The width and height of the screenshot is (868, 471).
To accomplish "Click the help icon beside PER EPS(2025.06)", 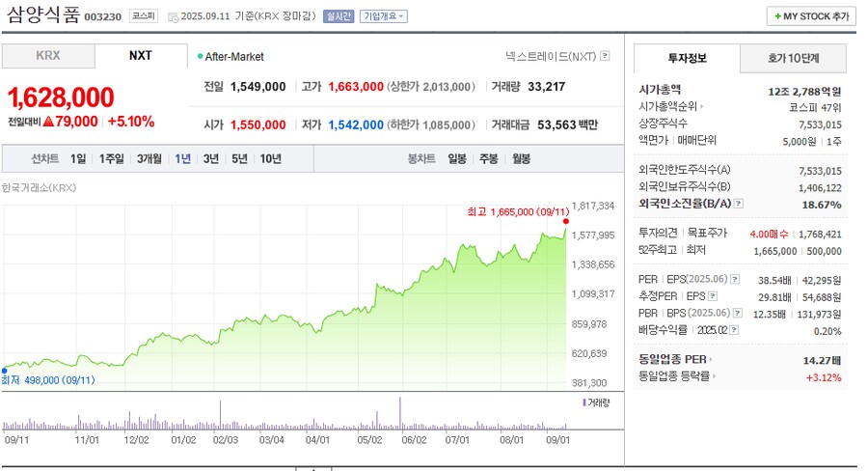I will point(735,279).
